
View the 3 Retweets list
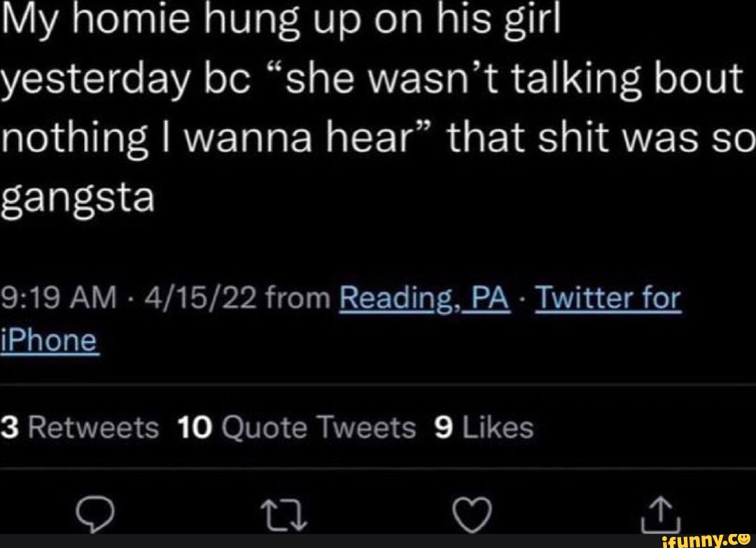click(79, 427)
